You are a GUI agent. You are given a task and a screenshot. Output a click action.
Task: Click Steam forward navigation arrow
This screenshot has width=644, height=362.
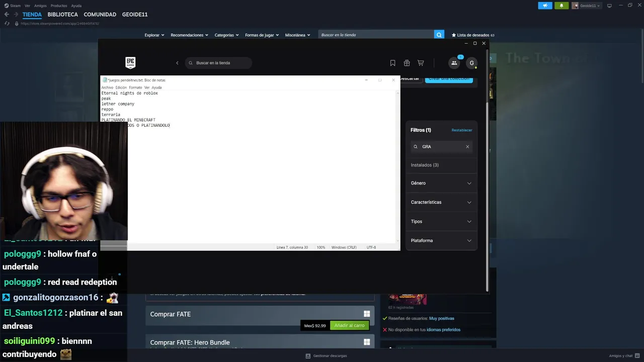pos(16,15)
